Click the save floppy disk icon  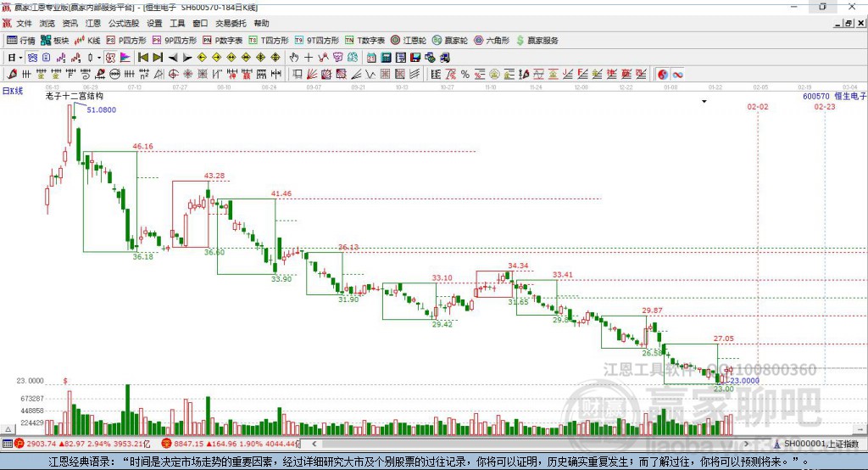pos(415,57)
